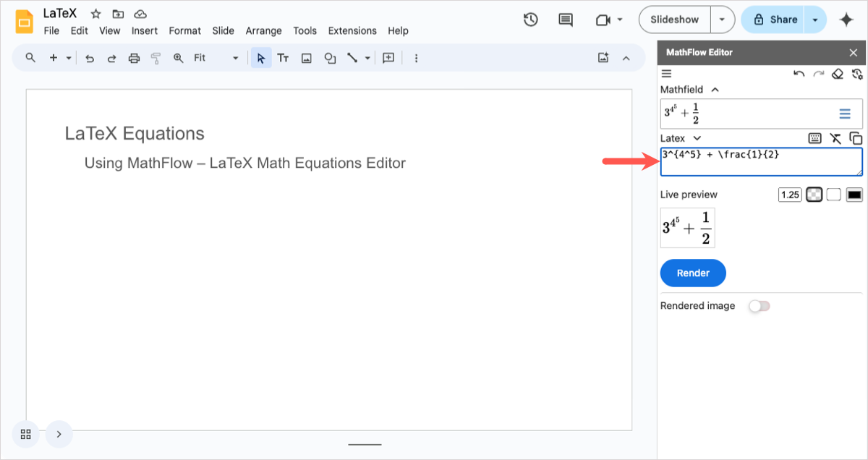Choose the Select arrow cursor tool
The height and width of the screenshot is (460, 868).
261,58
